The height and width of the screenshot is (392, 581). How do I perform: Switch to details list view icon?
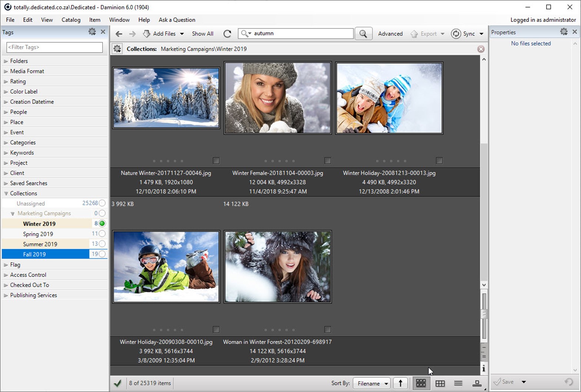coord(458,383)
